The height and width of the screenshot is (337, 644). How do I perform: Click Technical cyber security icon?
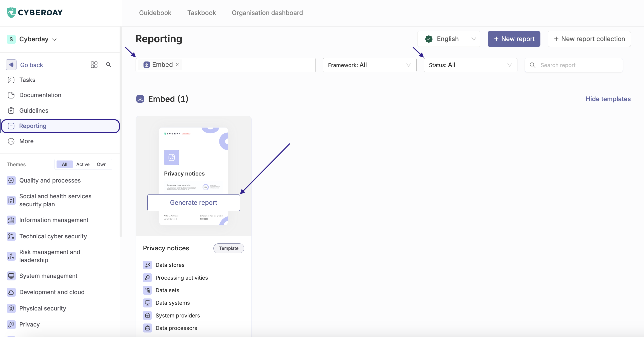point(11,236)
